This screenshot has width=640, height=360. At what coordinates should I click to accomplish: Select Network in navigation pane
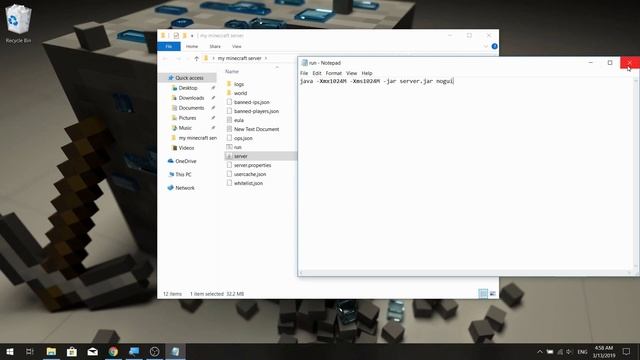click(x=185, y=188)
